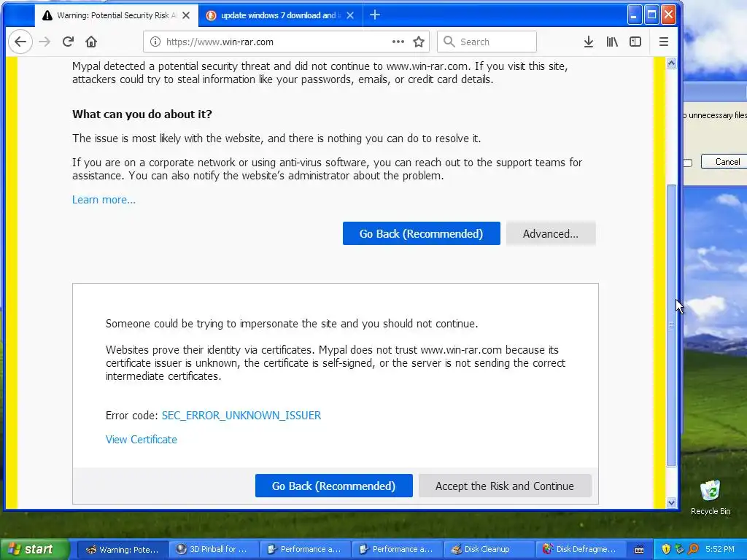Minimize the browser window
Viewport: 747px width, 560px height.
[x=634, y=15]
